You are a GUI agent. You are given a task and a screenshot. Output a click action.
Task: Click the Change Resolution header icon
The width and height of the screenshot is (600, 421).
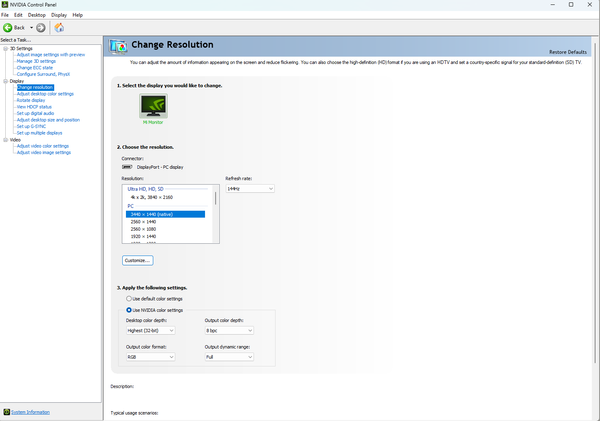[x=119, y=46]
